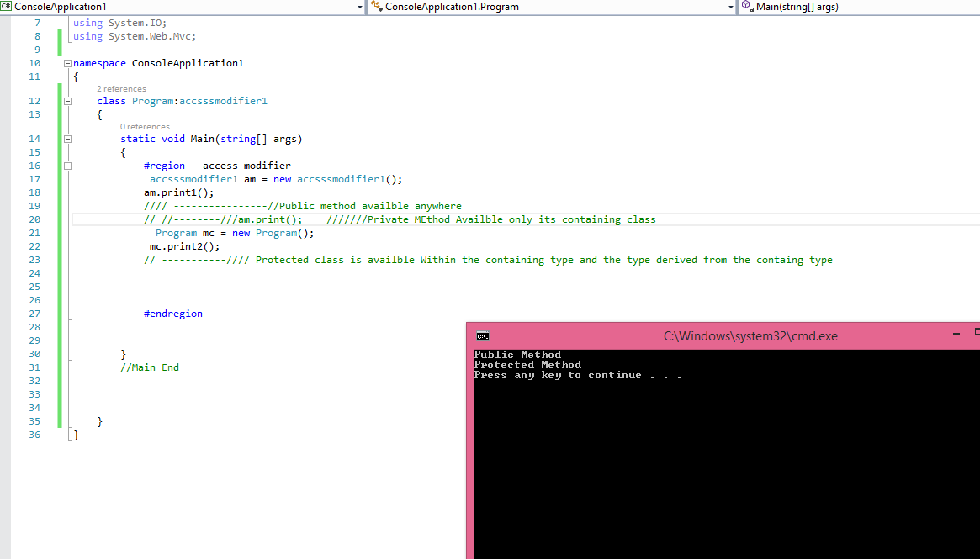Open the 2 references above class Program

point(120,88)
